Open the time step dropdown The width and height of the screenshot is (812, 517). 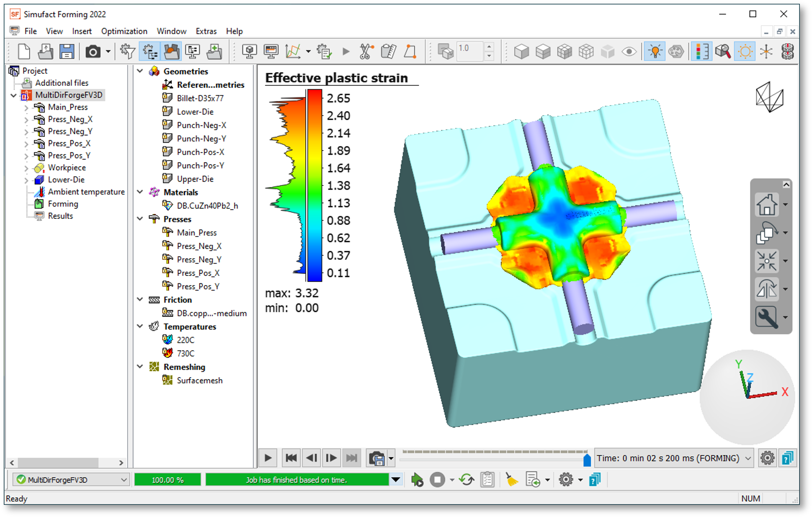tap(748, 458)
